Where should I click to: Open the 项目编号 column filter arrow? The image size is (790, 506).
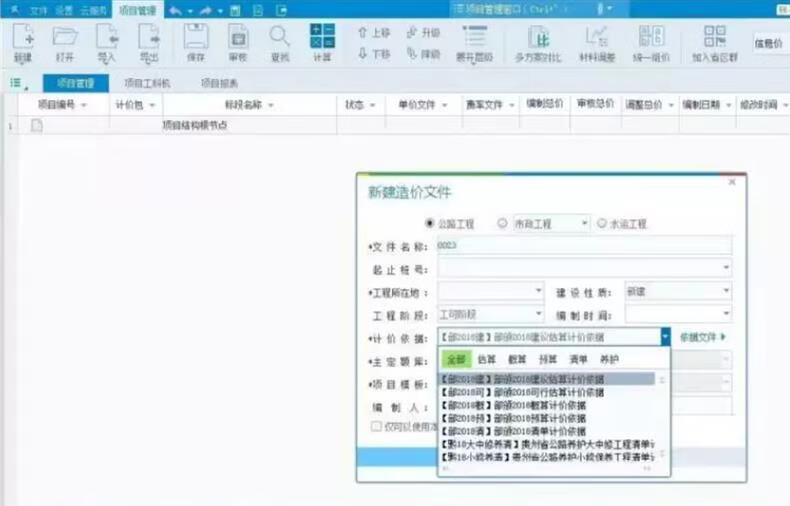(84, 105)
